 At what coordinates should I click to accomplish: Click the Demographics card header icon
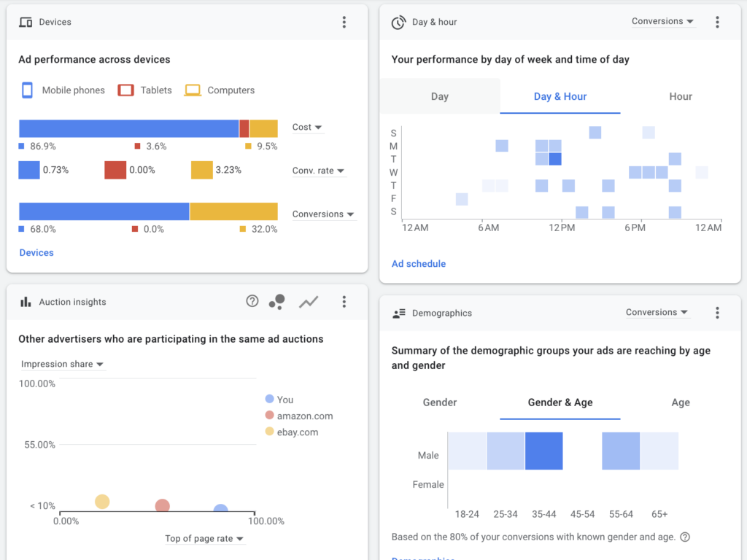tap(398, 313)
